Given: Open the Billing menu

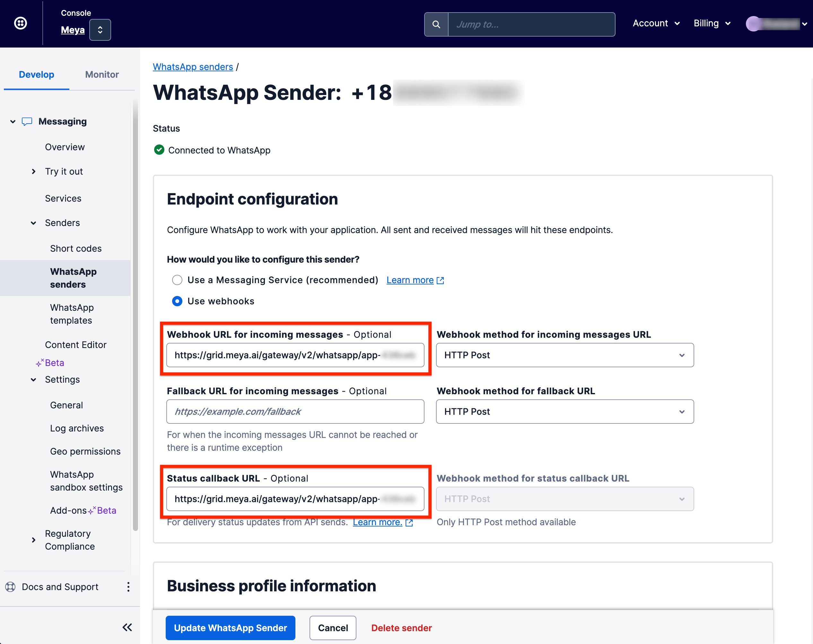Looking at the screenshot, I should click(x=712, y=23).
